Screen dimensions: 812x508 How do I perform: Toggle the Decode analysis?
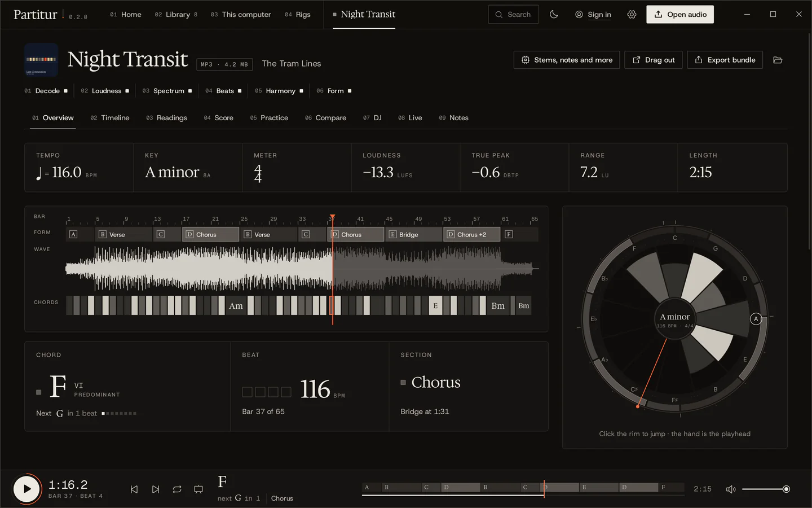tap(46, 91)
